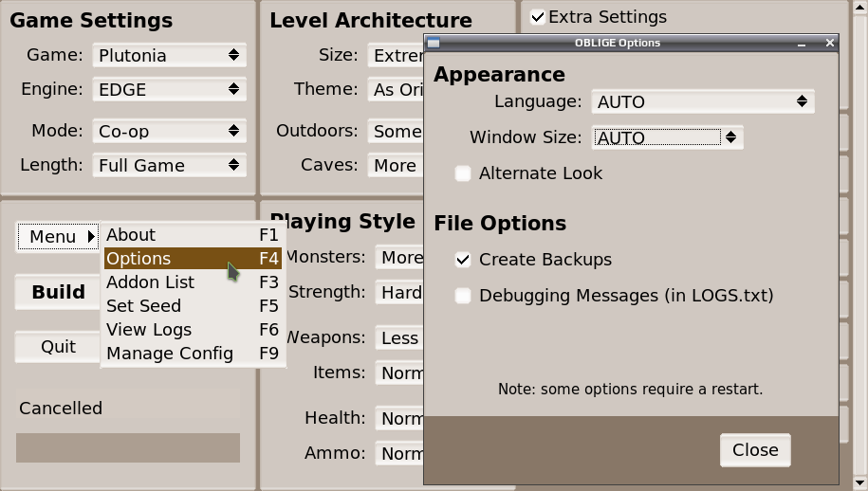Screen dimensions: 868x491
Task: Click the Quit button
Action: pos(58,347)
